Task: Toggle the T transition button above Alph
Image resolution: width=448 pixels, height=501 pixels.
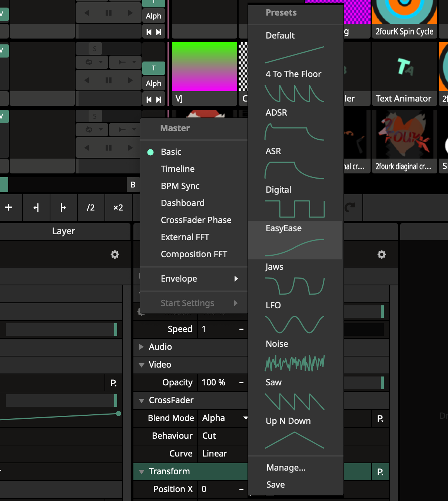Action: (153, 68)
